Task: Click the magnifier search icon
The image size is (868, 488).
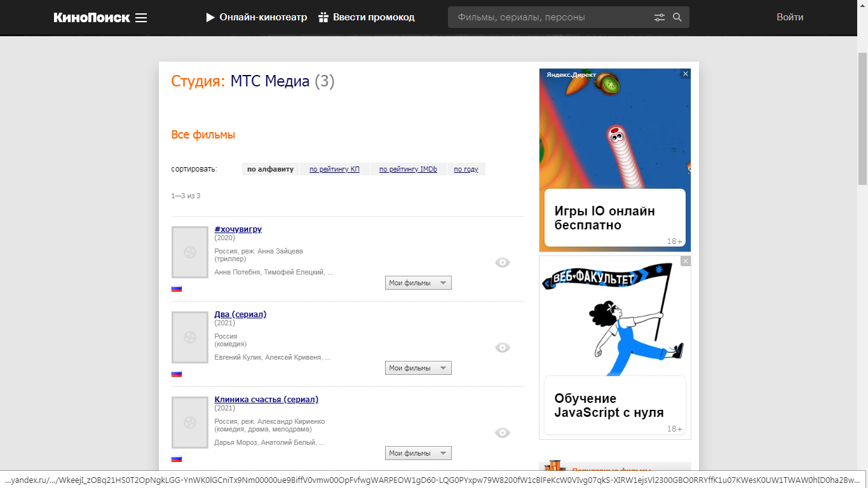Action: 677,18
